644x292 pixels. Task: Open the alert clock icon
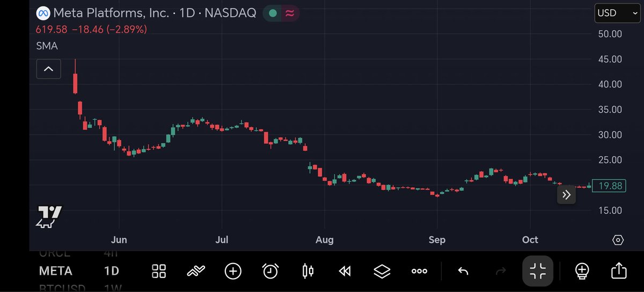(270, 271)
